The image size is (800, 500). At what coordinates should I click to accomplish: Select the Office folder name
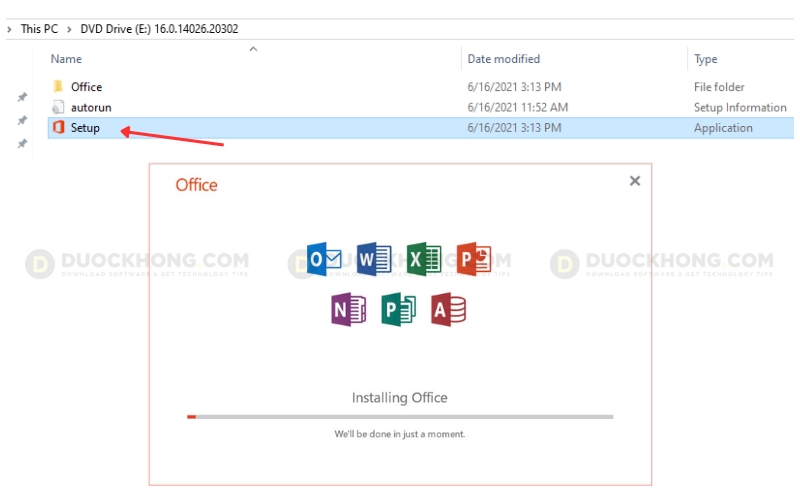(86, 87)
